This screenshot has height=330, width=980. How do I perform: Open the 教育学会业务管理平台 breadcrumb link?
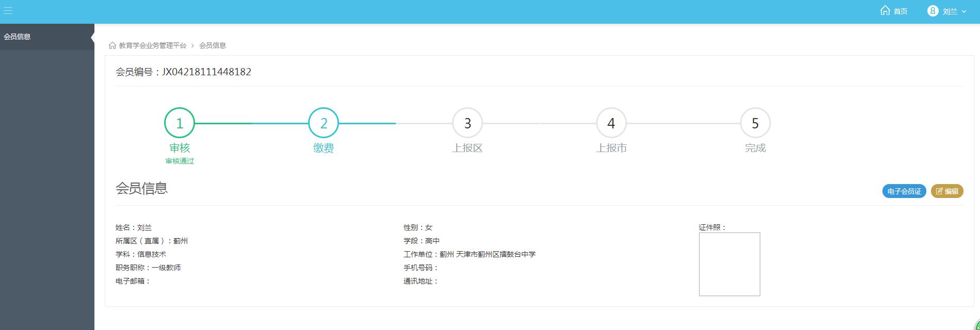click(152, 45)
